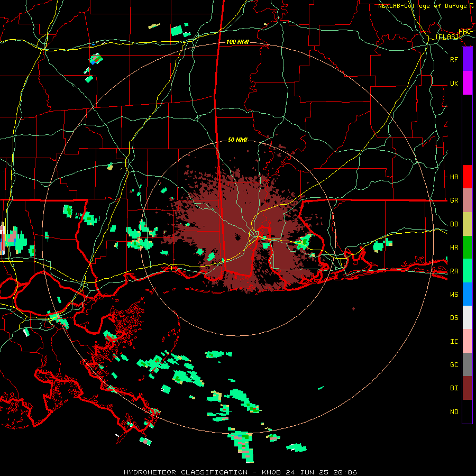Click the '100 NMI' range ring label

coord(237,42)
